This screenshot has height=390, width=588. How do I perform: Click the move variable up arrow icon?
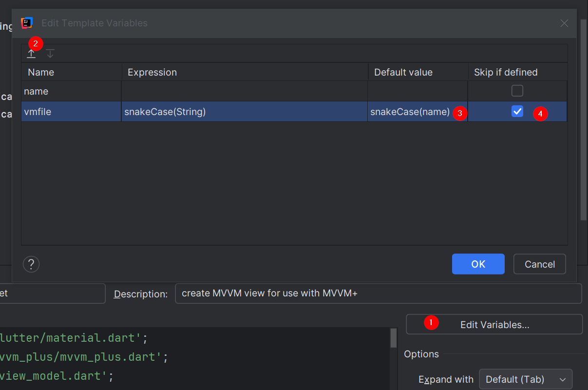tap(31, 54)
